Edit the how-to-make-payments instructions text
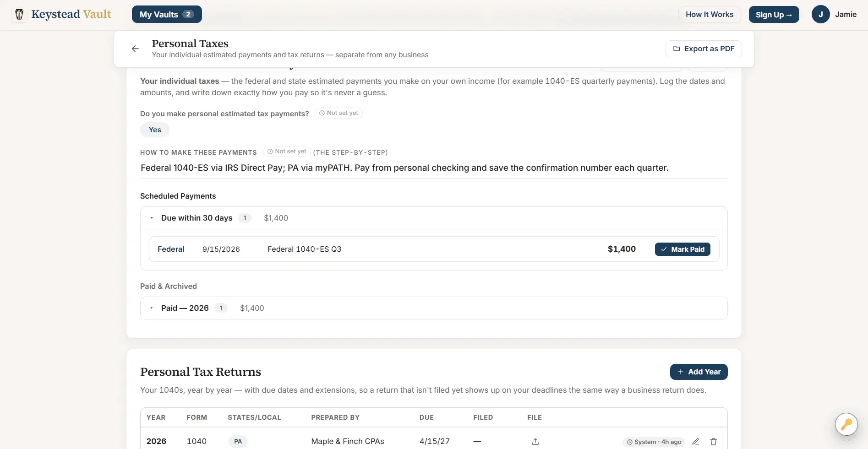The image size is (868, 449). 434,168
